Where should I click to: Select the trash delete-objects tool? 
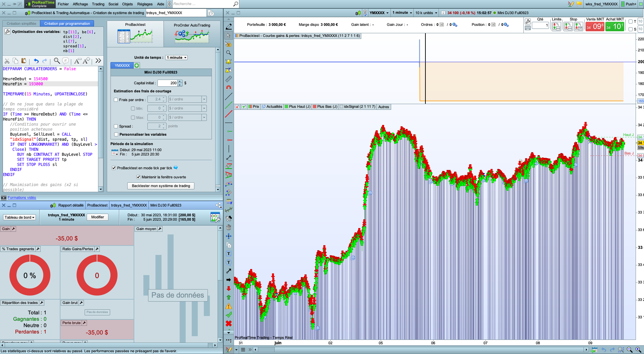[x=229, y=227]
